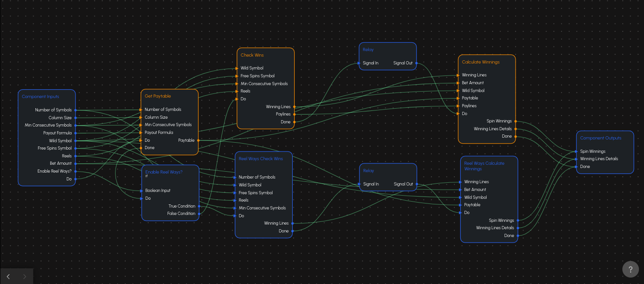Click Payout Formula input port on Get Paytable
The height and width of the screenshot is (284, 644).
[141, 133]
